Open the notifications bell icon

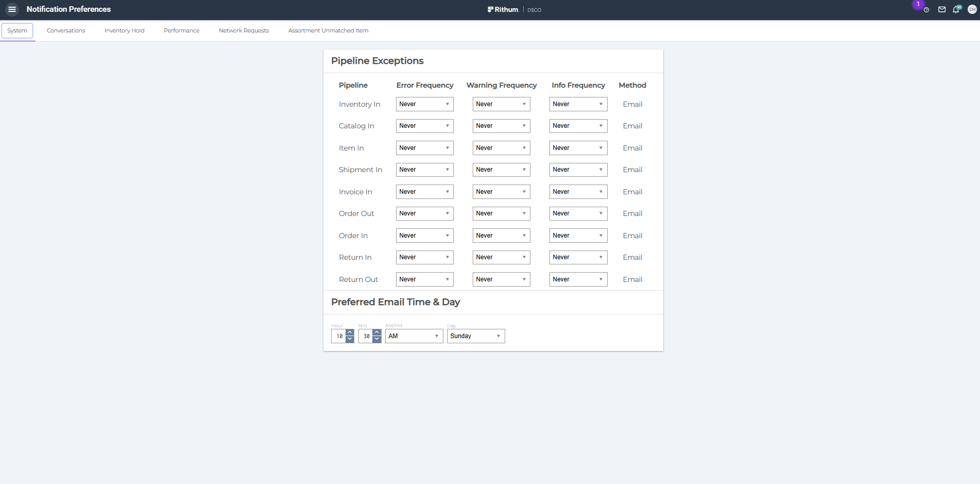[956, 9]
